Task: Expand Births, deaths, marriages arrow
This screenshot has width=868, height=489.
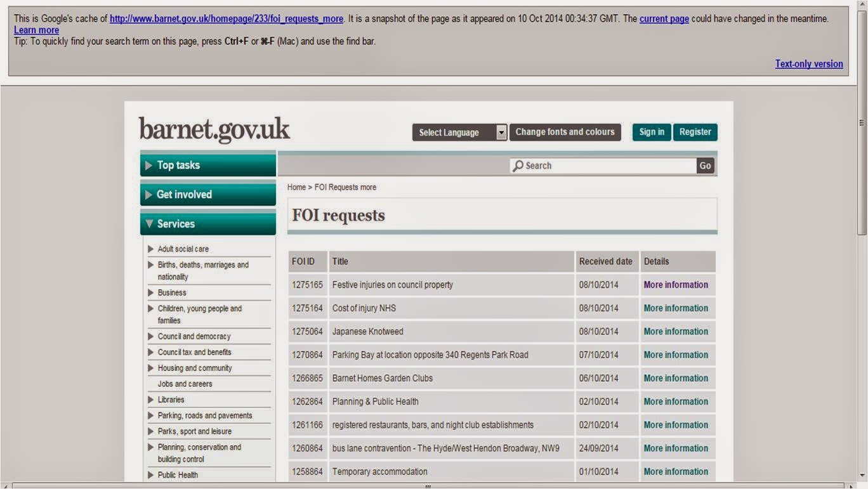Action: (151, 264)
